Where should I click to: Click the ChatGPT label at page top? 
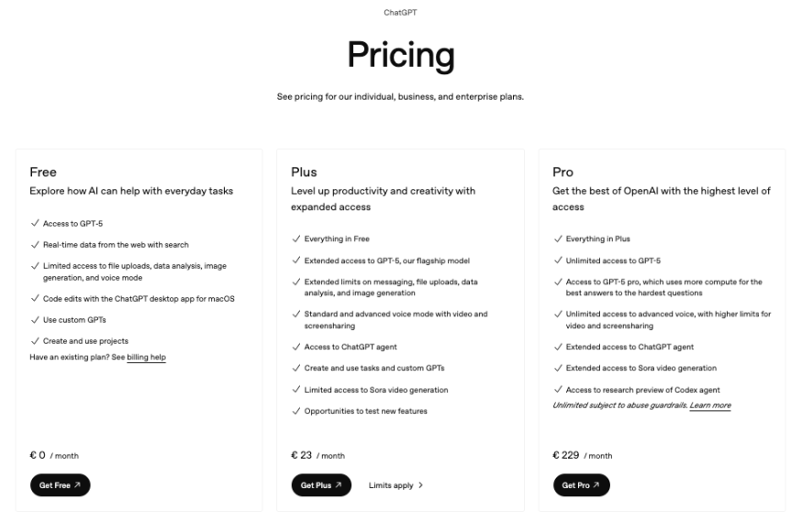click(x=400, y=12)
